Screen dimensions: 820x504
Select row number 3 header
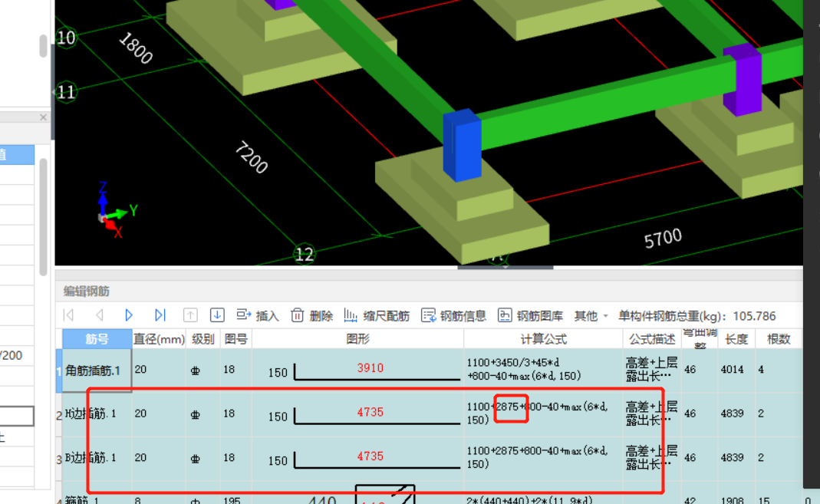coord(59,459)
